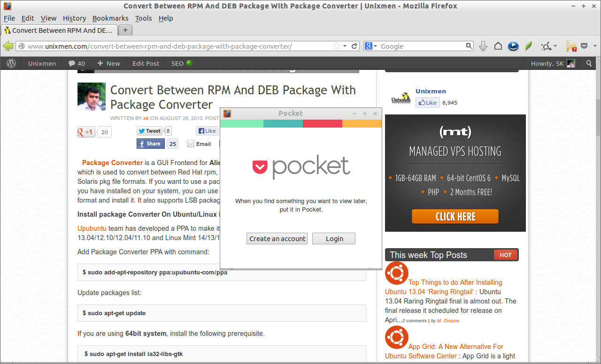
Task: Go back with the green arrow button
Action: (x=8, y=46)
